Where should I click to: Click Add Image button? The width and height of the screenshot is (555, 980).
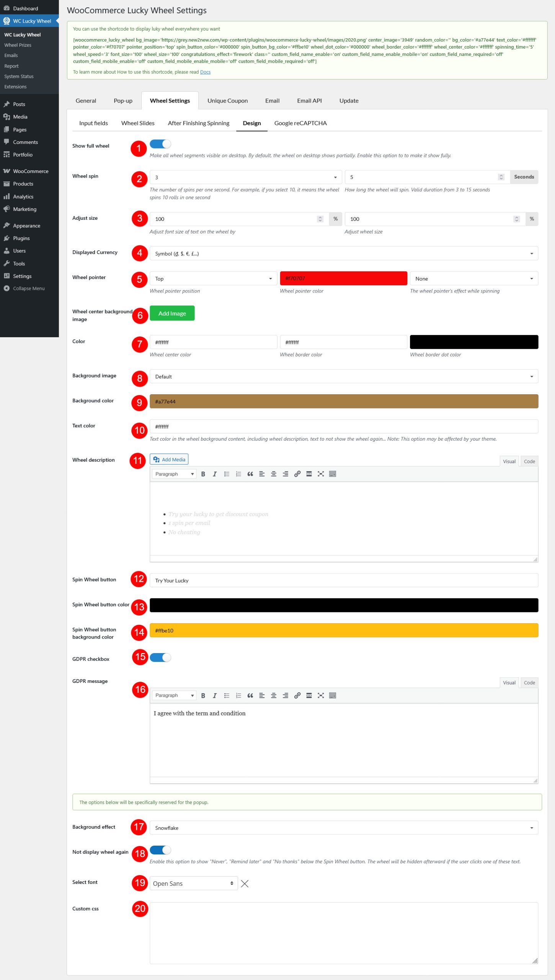click(x=172, y=314)
